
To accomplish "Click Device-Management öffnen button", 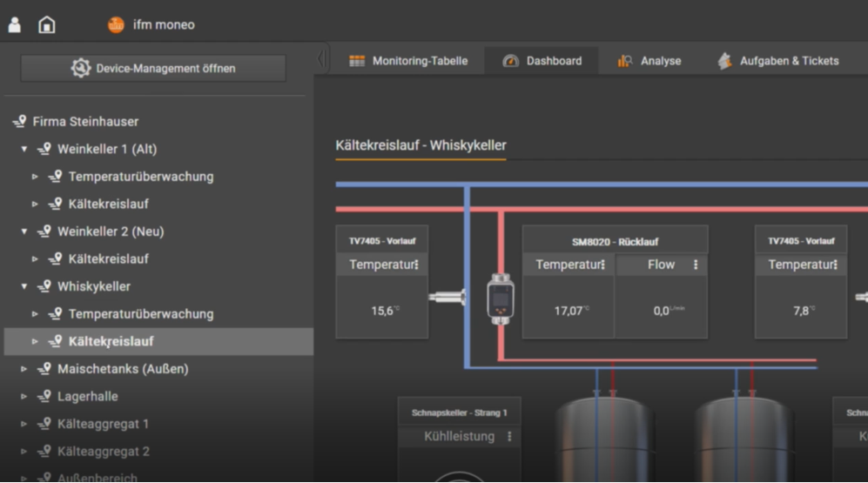I will click(153, 68).
